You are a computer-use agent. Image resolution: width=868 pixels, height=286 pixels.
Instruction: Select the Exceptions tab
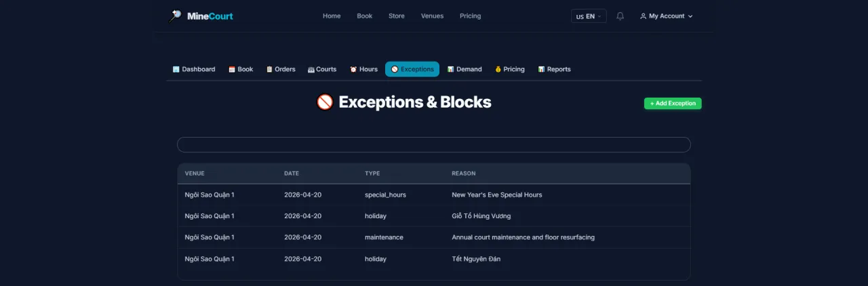pos(412,69)
